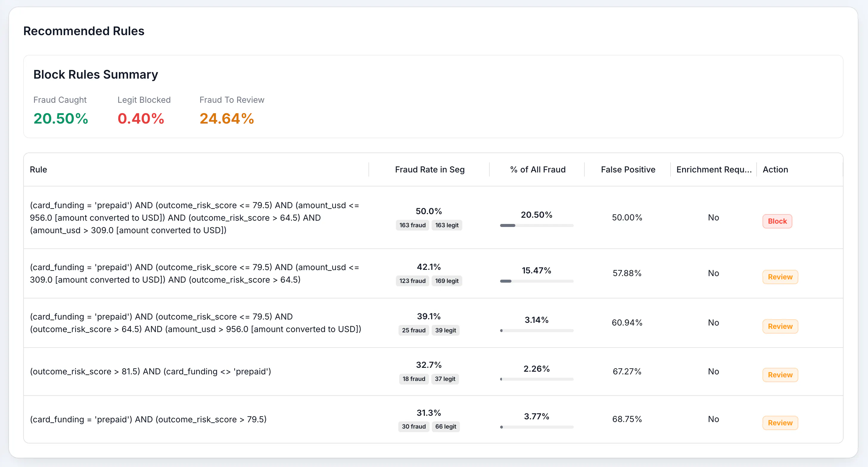Click the Block Rules Summary heading

(x=96, y=74)
